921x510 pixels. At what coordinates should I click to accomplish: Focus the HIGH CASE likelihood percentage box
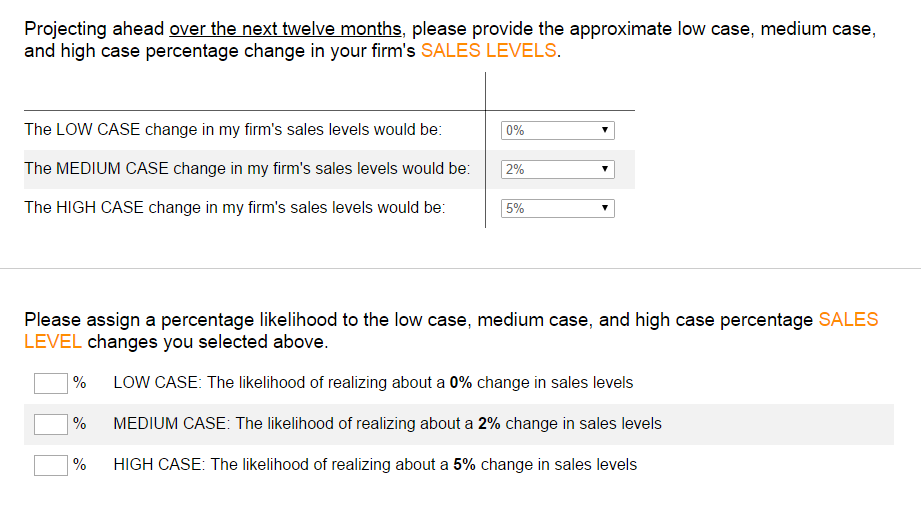(51, 465)
